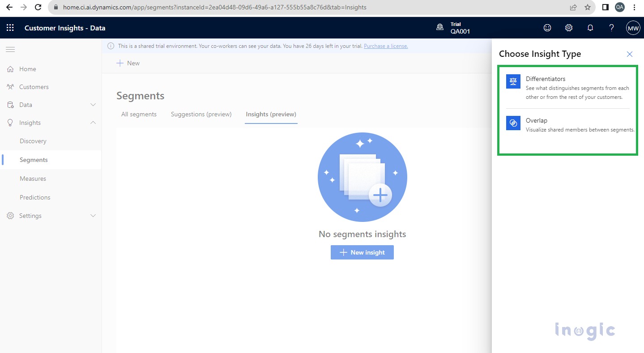
Task: Click the Home icon in sidebar
Action: coord(10,69)
